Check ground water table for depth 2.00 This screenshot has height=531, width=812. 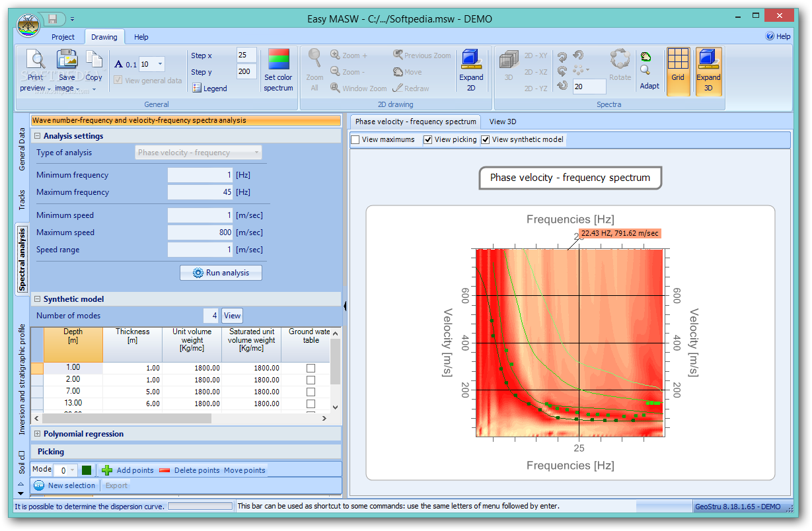point(311,380)
